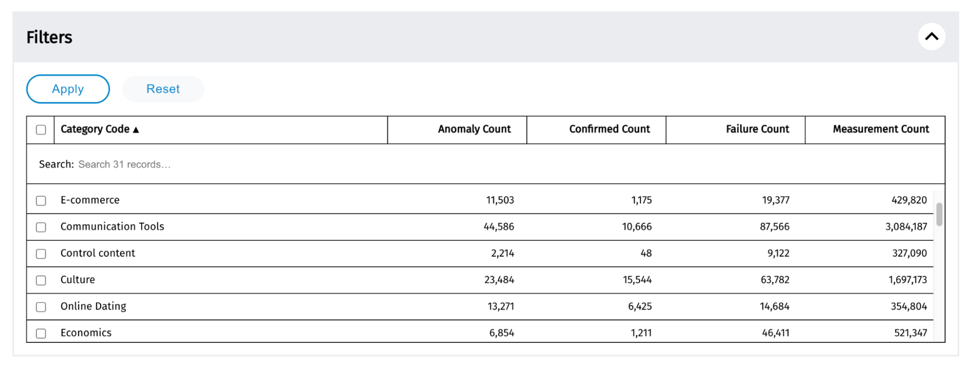
Task: Click the Apply filters button
Action: 68,89
